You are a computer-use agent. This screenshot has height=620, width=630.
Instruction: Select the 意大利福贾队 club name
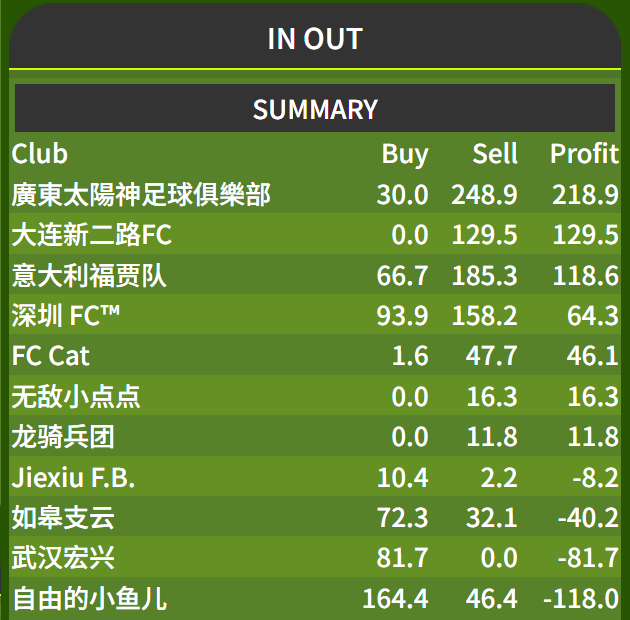[x=89, y=276]
